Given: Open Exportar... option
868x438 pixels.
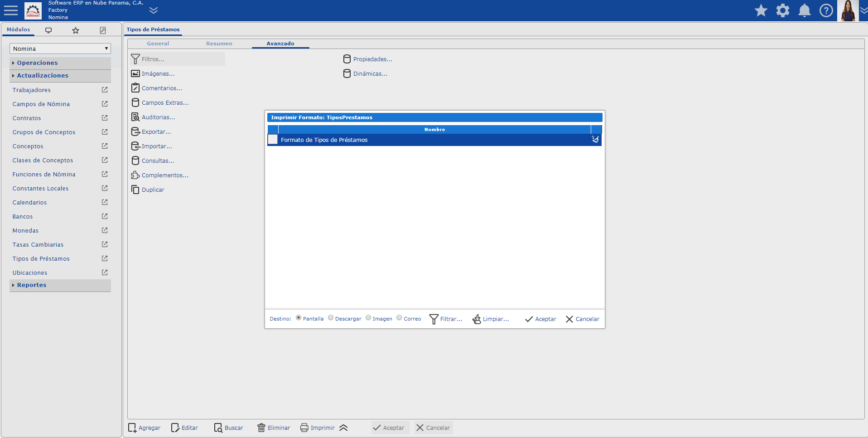Looking at the screenshot, I should 151,131.
